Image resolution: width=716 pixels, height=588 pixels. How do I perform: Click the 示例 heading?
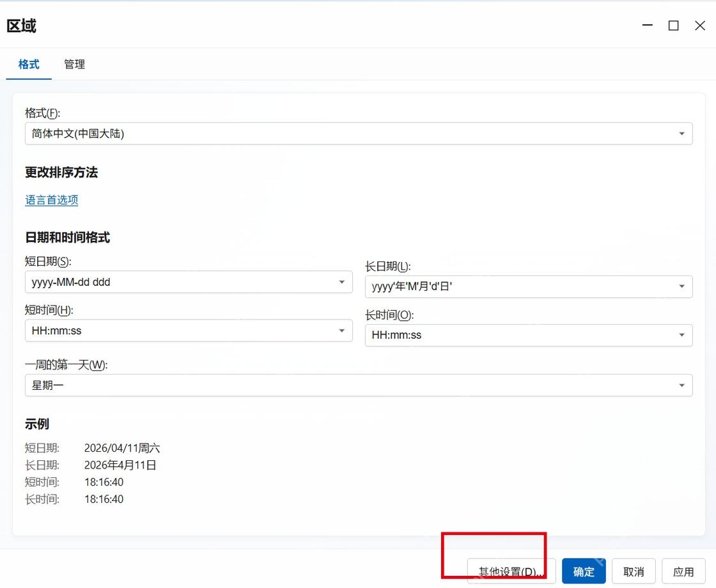pos(37,424)
